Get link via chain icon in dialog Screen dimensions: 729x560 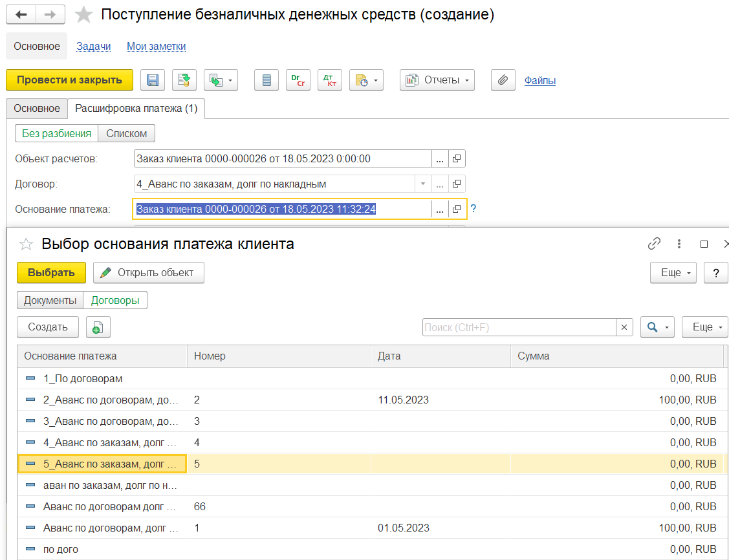click(654, 244)
